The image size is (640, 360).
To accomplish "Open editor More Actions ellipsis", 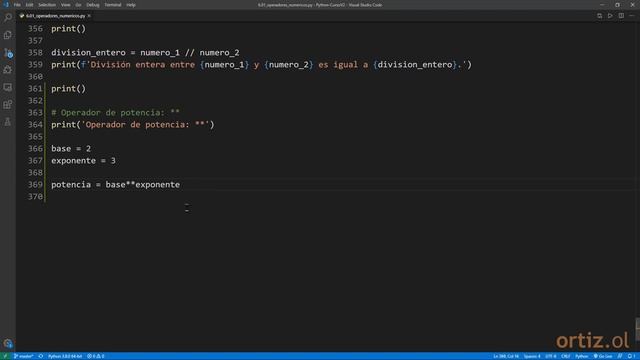I will [x=632, y=16].
